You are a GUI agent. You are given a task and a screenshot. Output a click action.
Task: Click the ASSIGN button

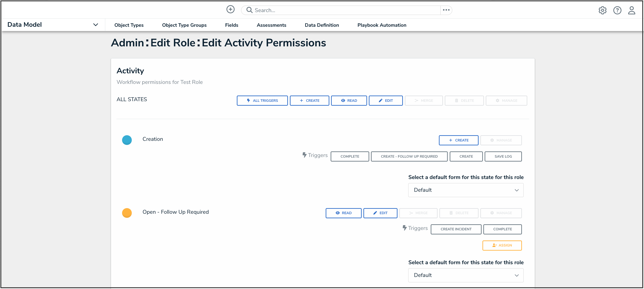(502, 245)
